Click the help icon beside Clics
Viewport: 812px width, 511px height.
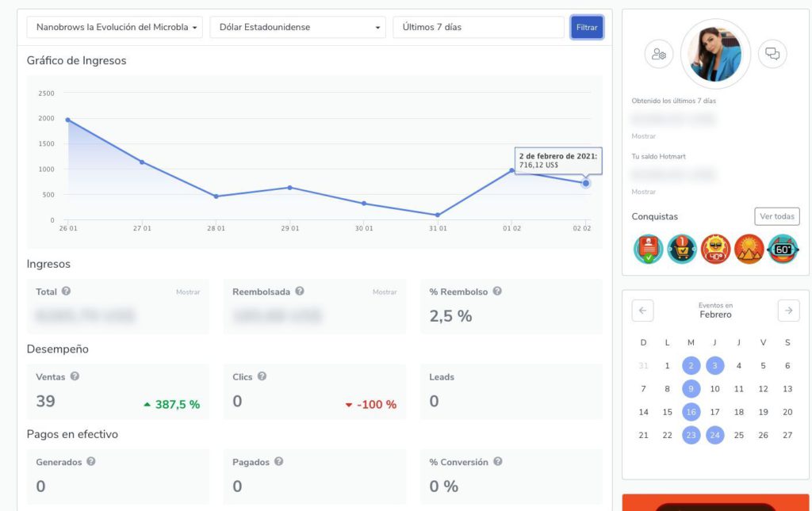[x=262, y=377]
